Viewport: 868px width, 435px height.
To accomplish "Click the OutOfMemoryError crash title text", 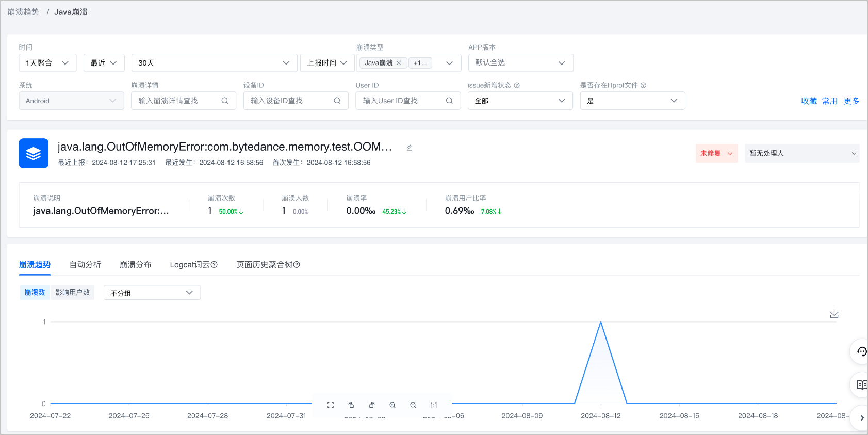I will coord(225,147).
